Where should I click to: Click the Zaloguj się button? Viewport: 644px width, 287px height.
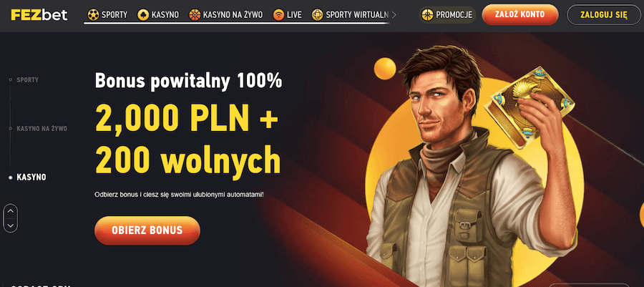[604, 15]
